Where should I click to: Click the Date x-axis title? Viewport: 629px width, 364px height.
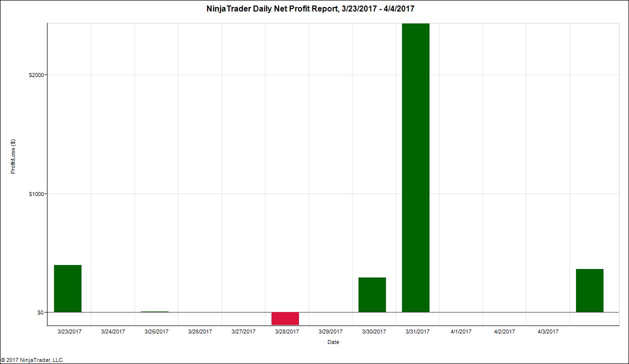(333, 342)
